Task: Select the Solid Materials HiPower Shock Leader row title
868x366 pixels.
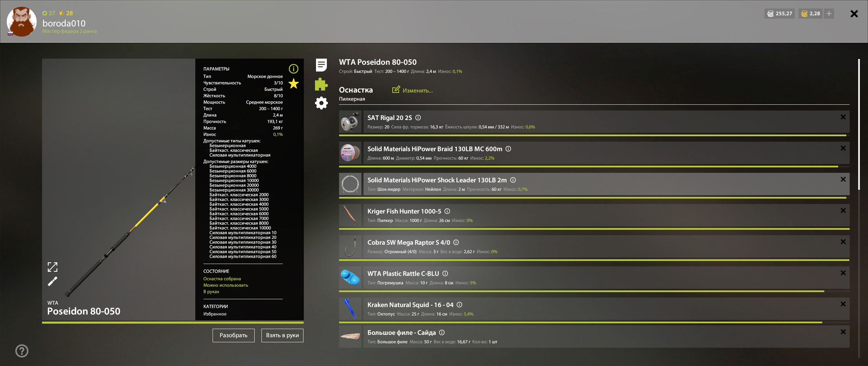Action: point(437,180)
